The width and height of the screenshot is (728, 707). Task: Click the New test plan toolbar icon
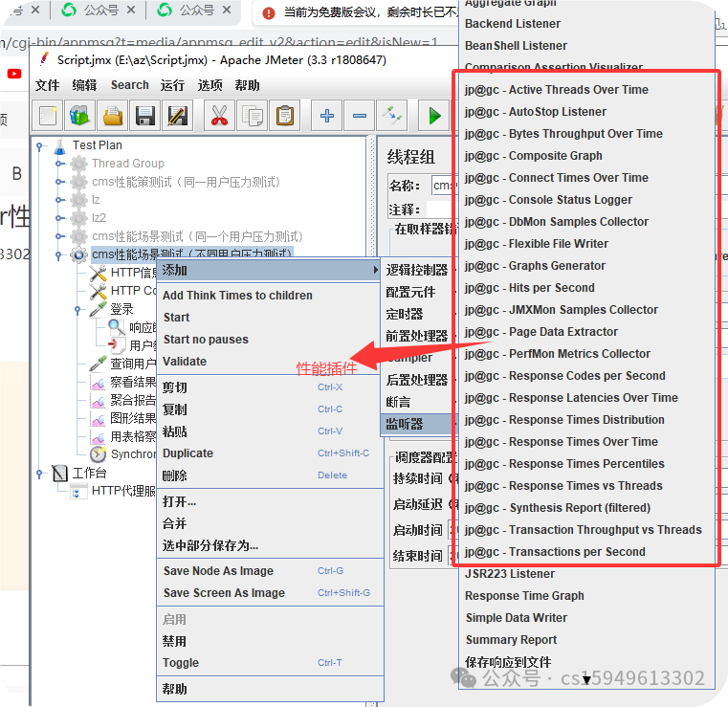48,116
